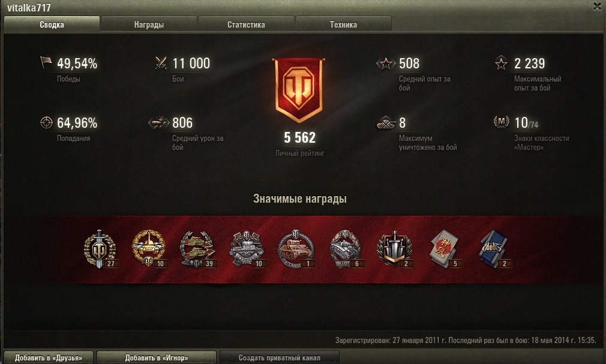Click the crossed swords battles icon
The image size is (606, 364).
point(161,62)
